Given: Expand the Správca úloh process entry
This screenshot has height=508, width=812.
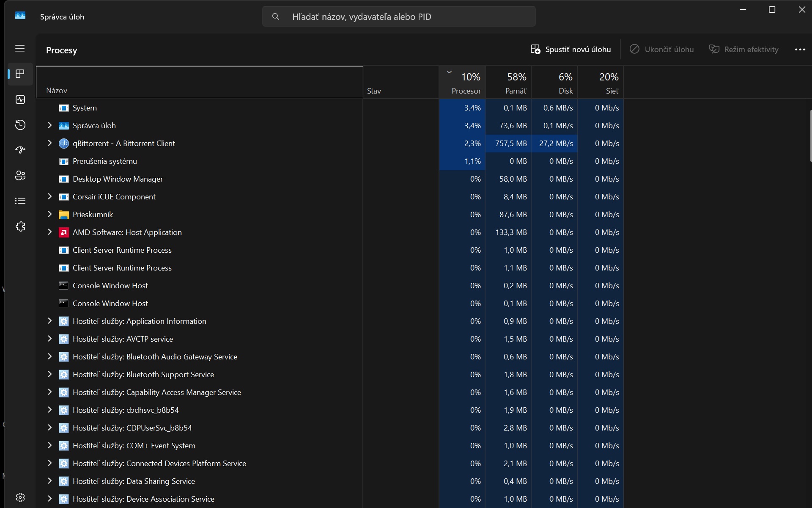Looking at the screenshot, I should tap(49, 125).
